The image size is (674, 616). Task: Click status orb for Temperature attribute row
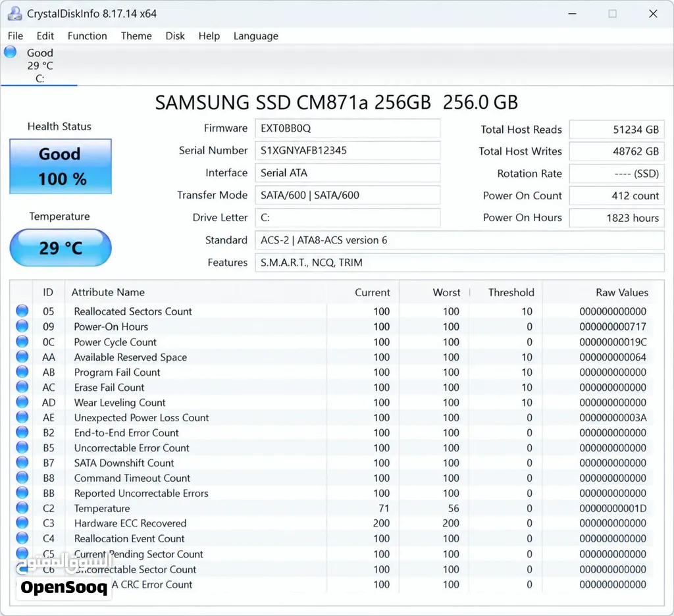(22, 507)
